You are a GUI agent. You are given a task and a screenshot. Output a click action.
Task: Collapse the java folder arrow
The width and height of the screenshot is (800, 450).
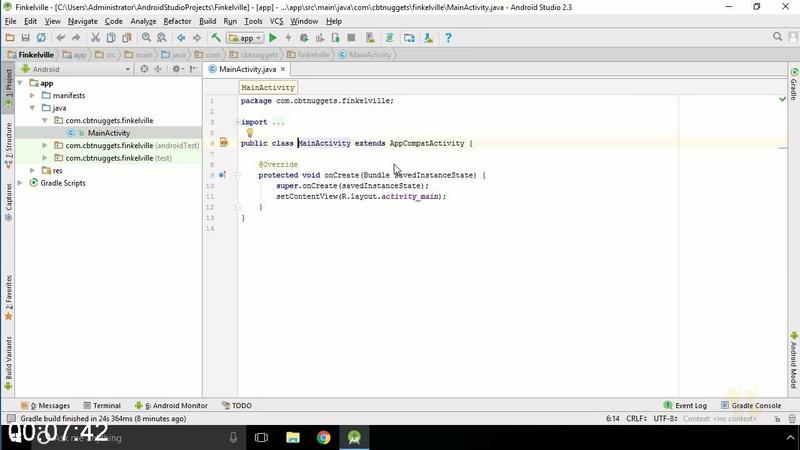click(32, 108)
